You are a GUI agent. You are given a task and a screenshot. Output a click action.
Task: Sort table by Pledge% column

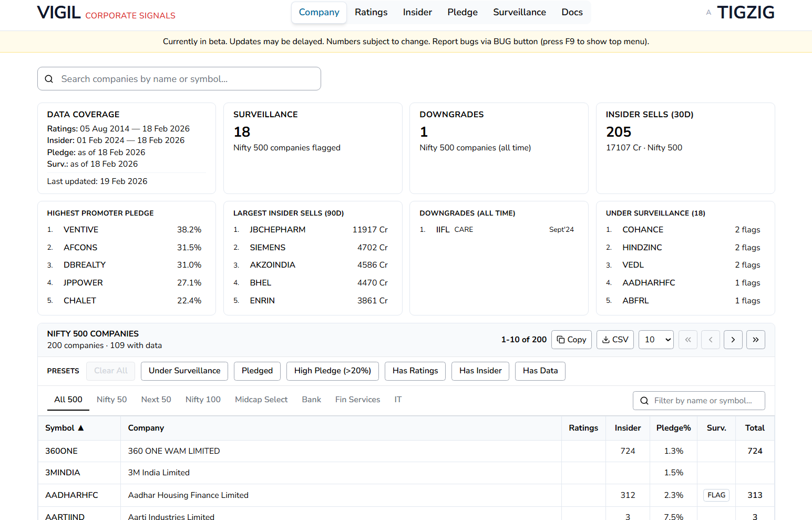pos(673,428)
